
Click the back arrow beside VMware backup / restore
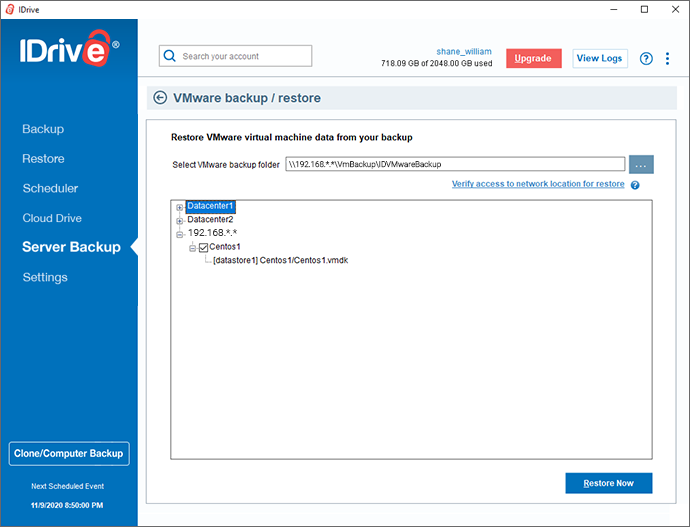tap(160, 98)
